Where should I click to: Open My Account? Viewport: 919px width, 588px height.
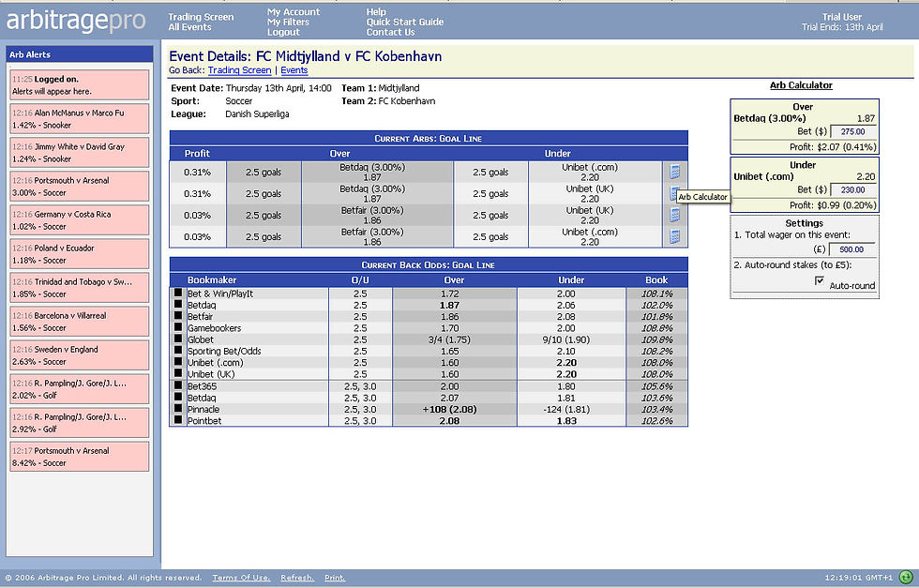[x=293, y=12]
